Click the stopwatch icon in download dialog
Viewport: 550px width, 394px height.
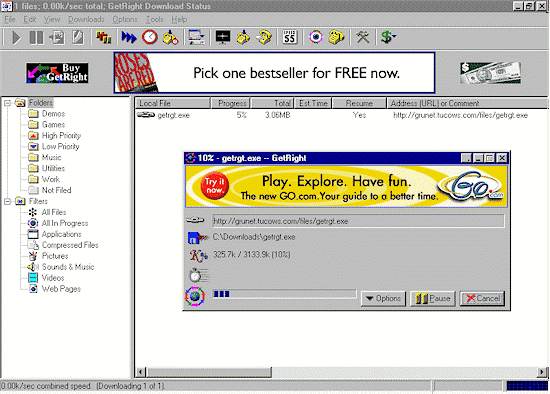click(x=199, y=275)
